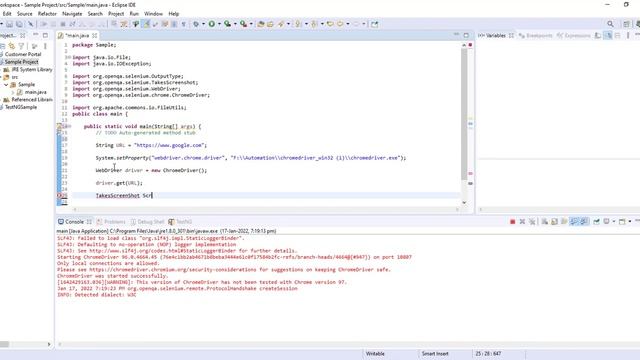Click the Coverage run icon in the toolbar

(227, 24)
